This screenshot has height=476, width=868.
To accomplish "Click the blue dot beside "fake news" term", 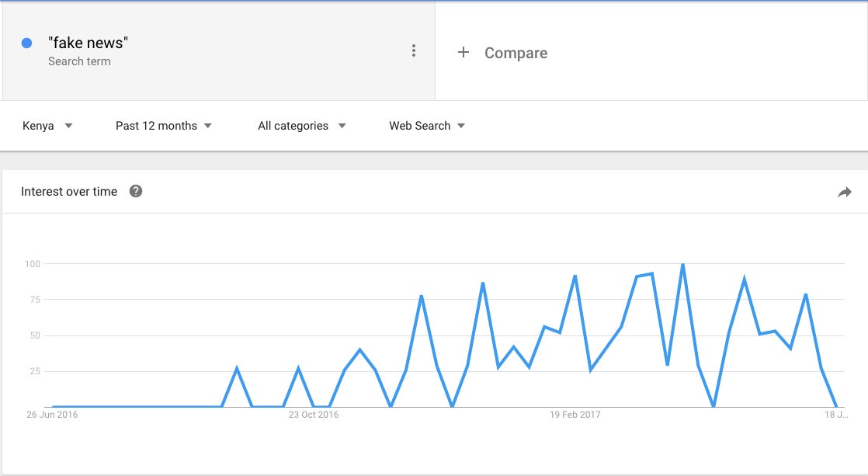I will (26, 43).
